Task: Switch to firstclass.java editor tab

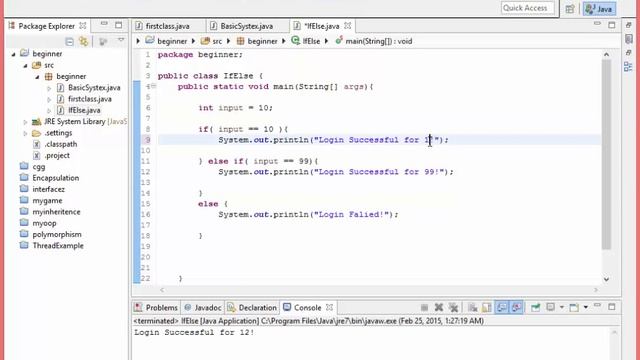Action: 168,26
